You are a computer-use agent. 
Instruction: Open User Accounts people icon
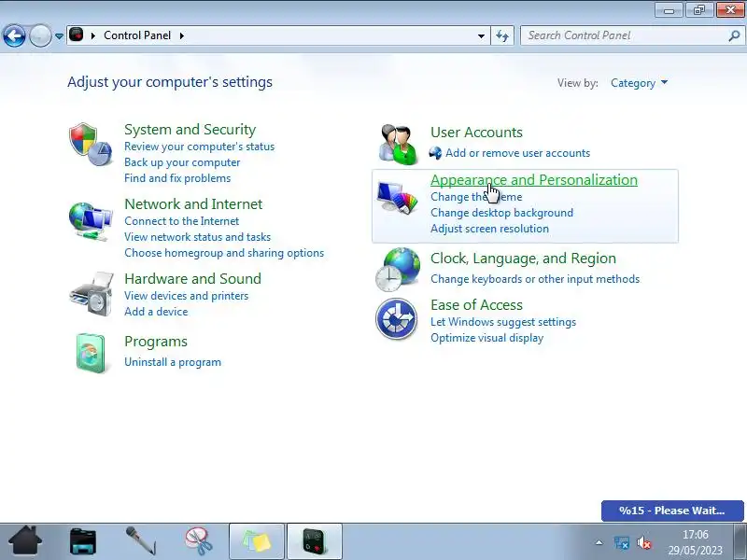399,145
